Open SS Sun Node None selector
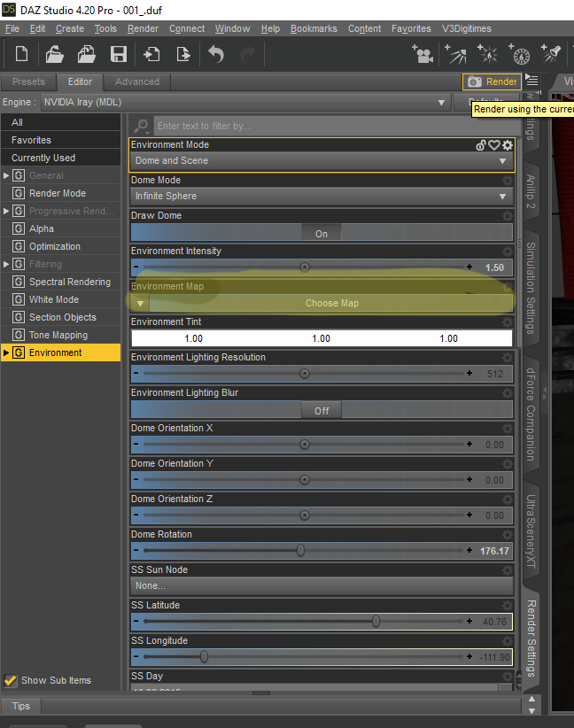The width and height of the screenshot is (574, 728). 322,586
